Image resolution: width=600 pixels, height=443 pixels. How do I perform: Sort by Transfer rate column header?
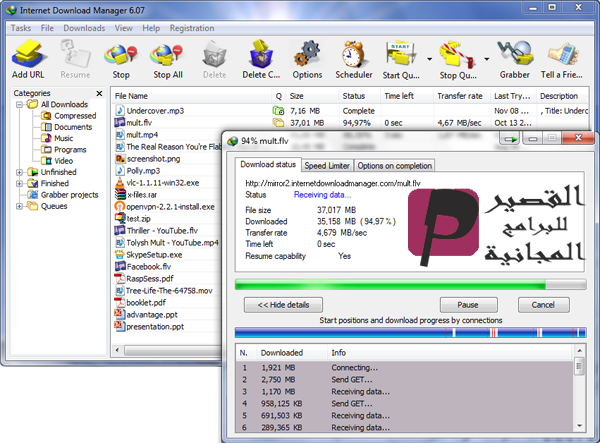[x=462, y=96]
